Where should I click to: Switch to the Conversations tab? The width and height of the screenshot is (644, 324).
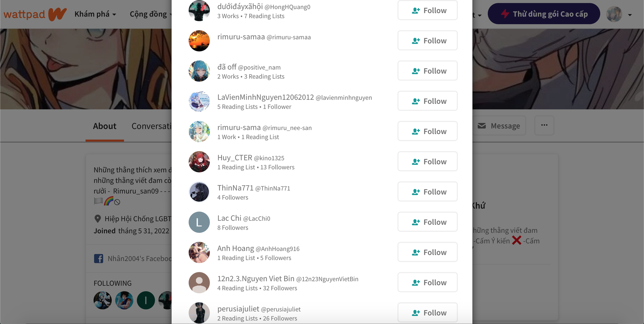[x=152, y=126]
